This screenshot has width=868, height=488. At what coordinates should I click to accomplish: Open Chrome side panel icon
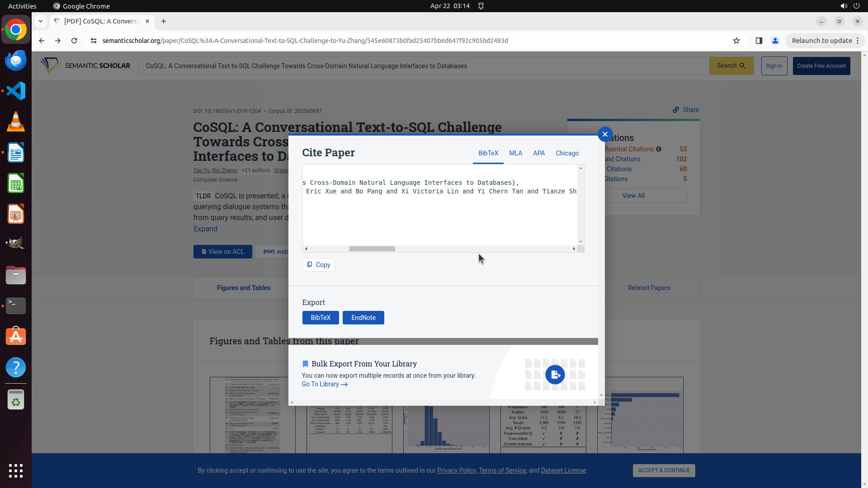pos(759,41)
